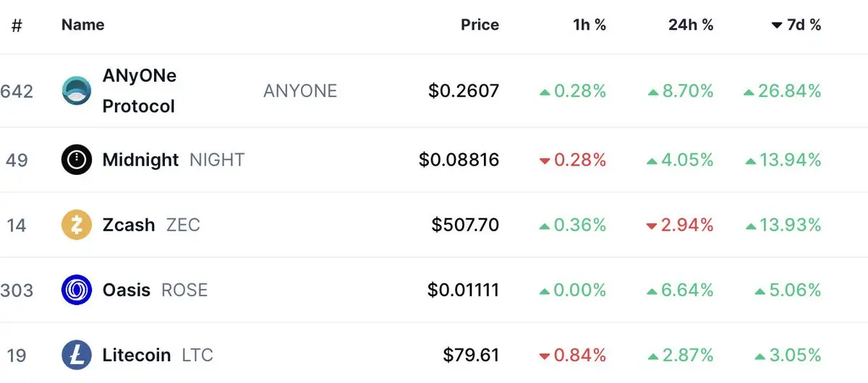Toggle sort arrow beside 7d % header
The height and width of the screenshot is (383, 868).
tap(777, 25)
